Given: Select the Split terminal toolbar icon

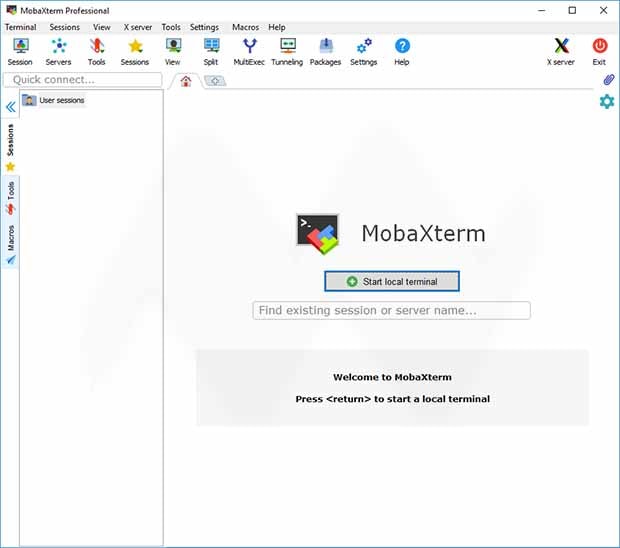Looking at the screenshot, I should point(211,52).
